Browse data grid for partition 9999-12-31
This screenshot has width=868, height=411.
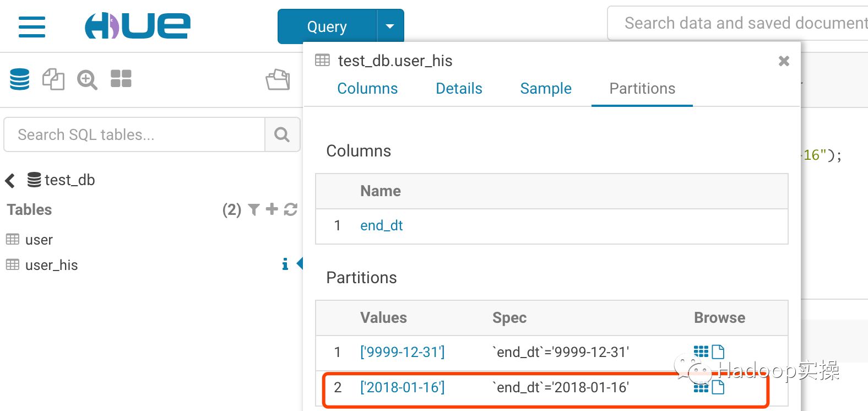click(x=701, y=351)
